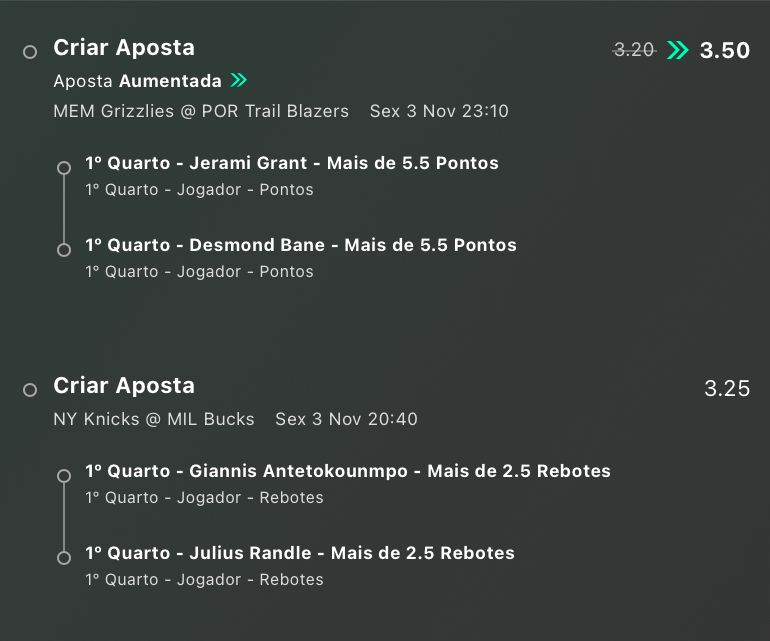770x641 pixels.
Task: Select Giannis Antetokounmpo Mais de 2.5 Rebotes
Action: tap(348, 471)
